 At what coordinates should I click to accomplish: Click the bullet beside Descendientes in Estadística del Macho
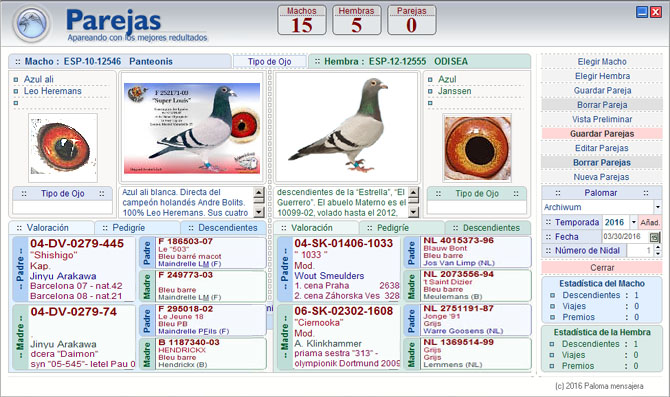552,295
